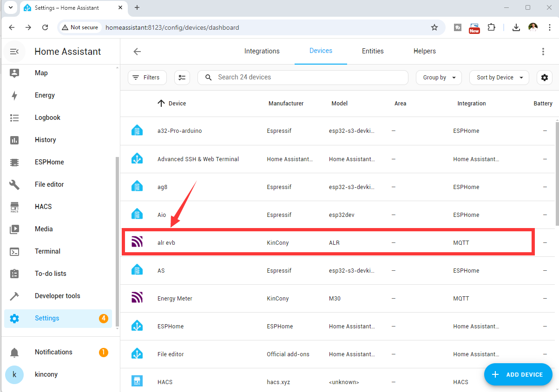Click the Add Device button

click(518, 374)
